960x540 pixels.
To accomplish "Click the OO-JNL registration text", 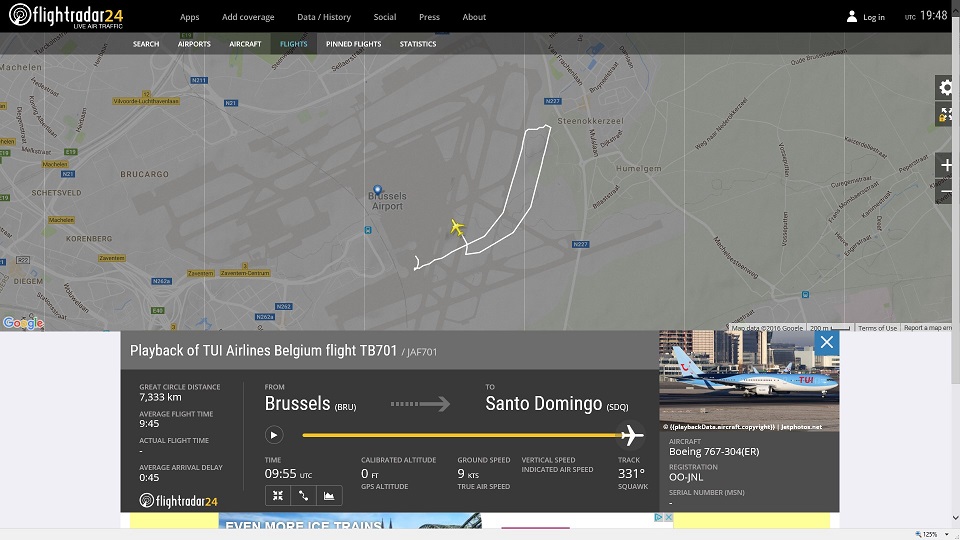I will pyautogui.click(x=686, y=477).
